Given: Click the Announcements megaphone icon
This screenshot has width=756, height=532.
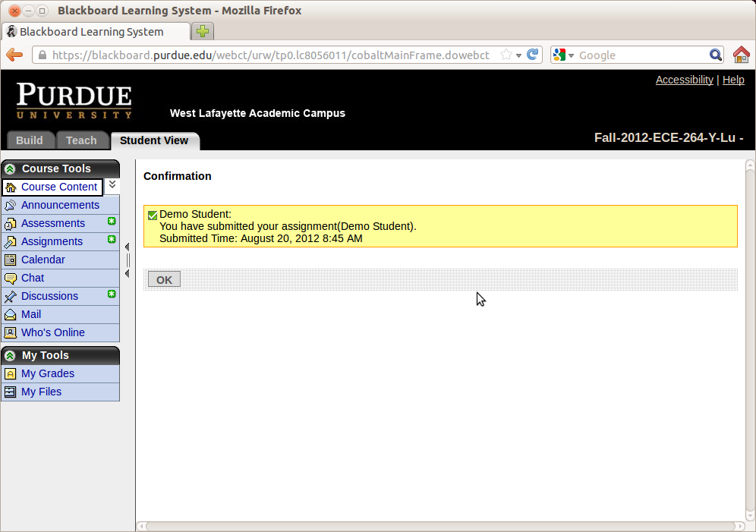Looking at the screenshot, I should coord(10,206).
